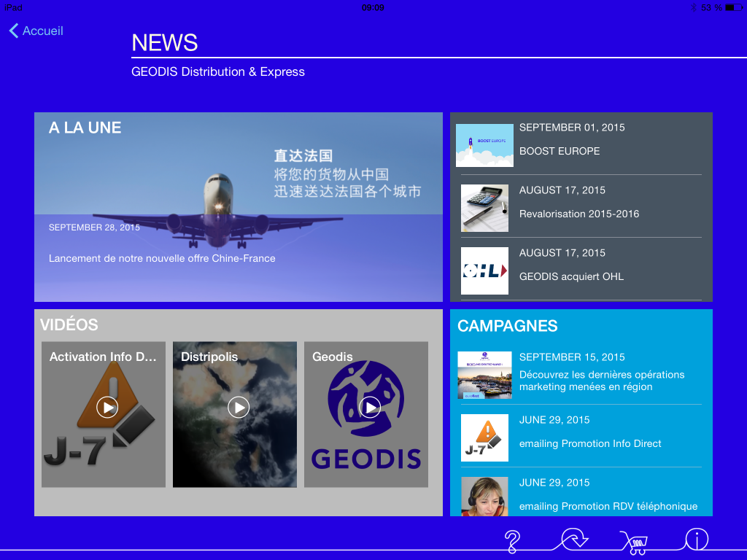Image resolution: width=747 pixels, height=560 pixels.
Task: Tap the A LA UNE heading
Action: tap(85, 128)
